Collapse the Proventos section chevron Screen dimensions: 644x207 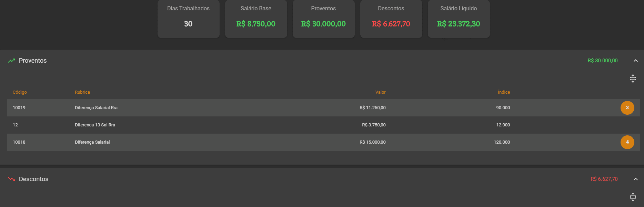tap(635, 61)
